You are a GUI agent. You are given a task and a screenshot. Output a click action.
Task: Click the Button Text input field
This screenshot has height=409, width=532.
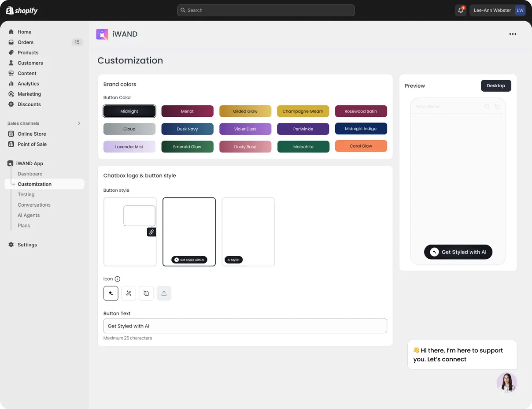pyautogui.click(x=245, y=326)
